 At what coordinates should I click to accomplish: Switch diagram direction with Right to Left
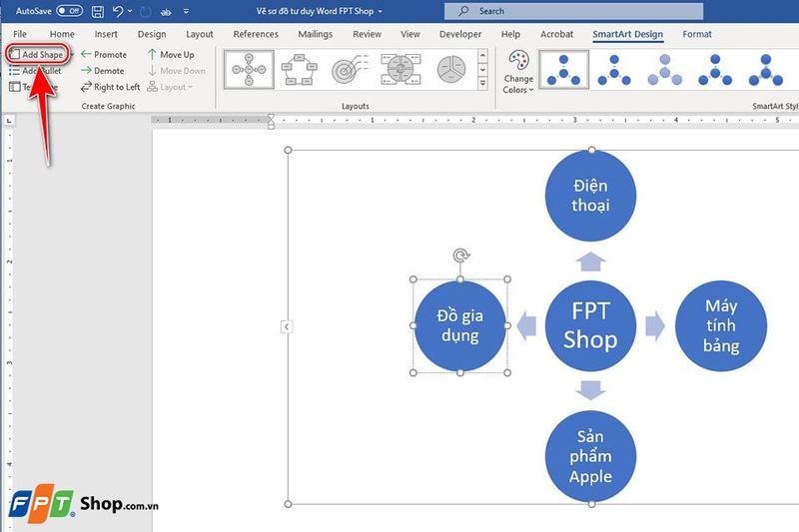[x=111, y=87]
